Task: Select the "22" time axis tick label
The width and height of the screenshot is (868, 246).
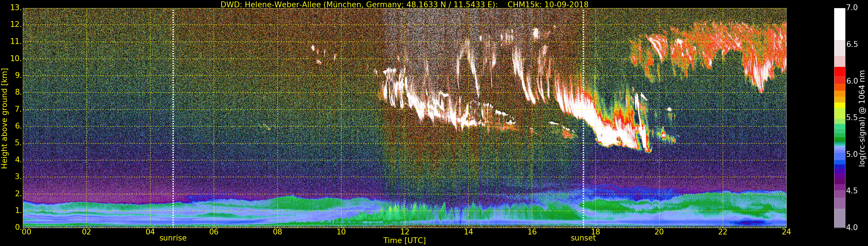Action: click(723, 232)
